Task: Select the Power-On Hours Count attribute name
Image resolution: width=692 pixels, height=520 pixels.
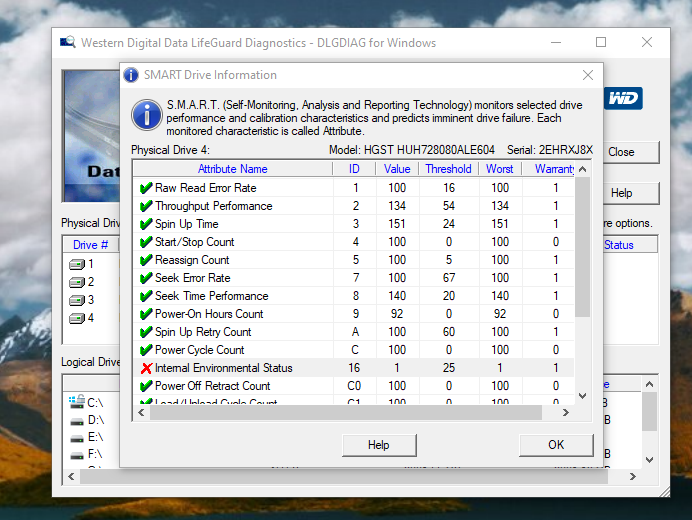Action: (209, 314)
